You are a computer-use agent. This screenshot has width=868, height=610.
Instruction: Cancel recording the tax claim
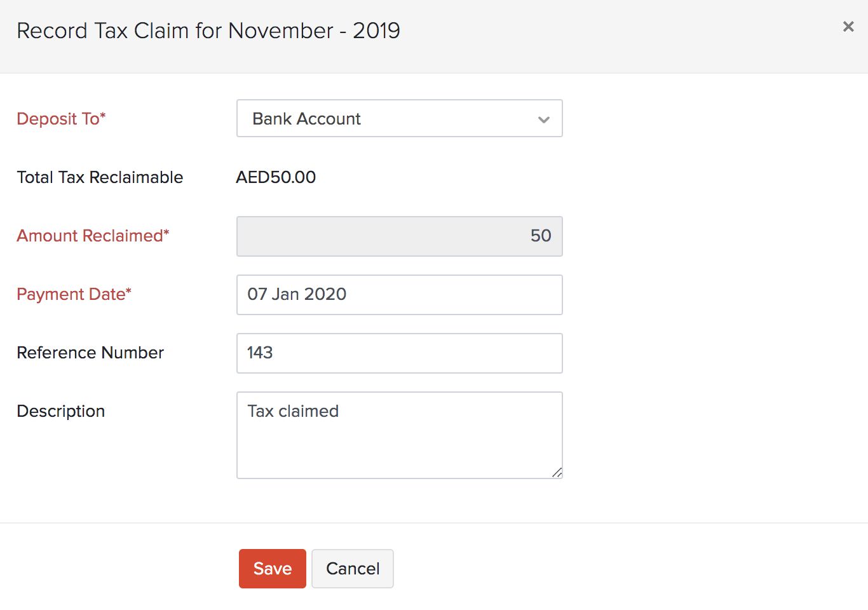click(x=352, y=568)
